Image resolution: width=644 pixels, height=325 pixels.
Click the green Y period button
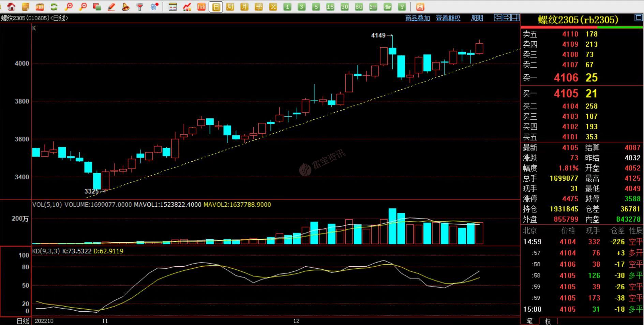pos(402,6)
